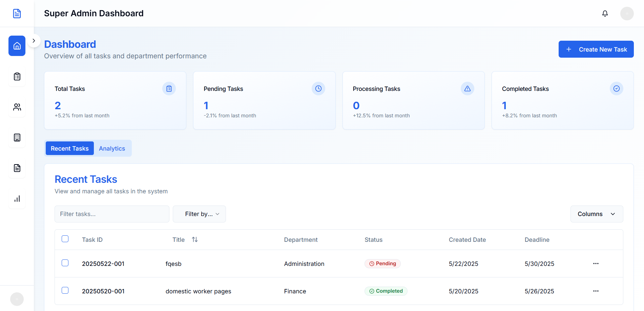The image size is (644, 311).
Task: Sort tasks using the Title sort arrows
Action: (x=195, y=239)
